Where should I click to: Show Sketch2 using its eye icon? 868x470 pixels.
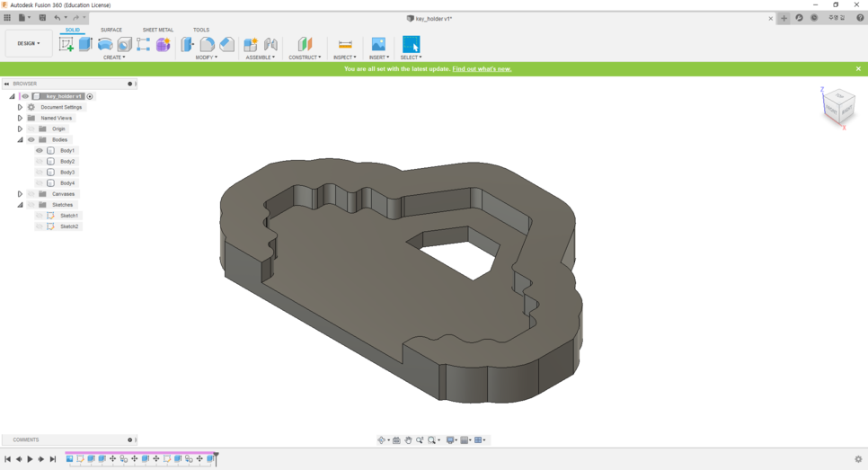coord(40,226)
